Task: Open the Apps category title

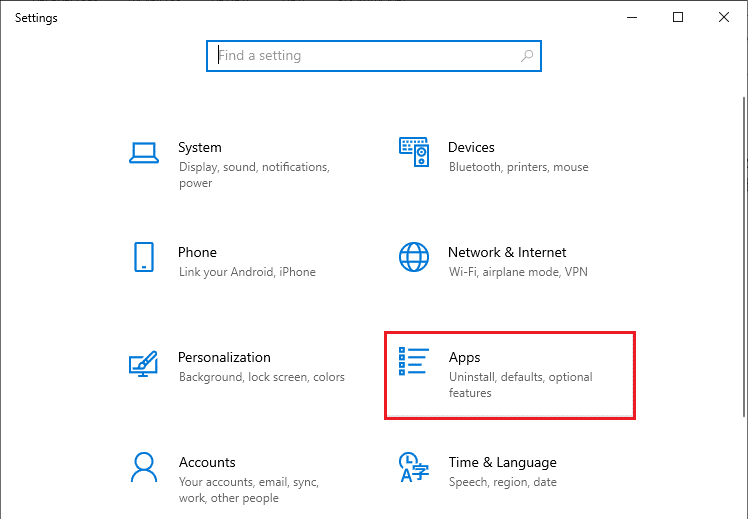Action: point(464,358)
